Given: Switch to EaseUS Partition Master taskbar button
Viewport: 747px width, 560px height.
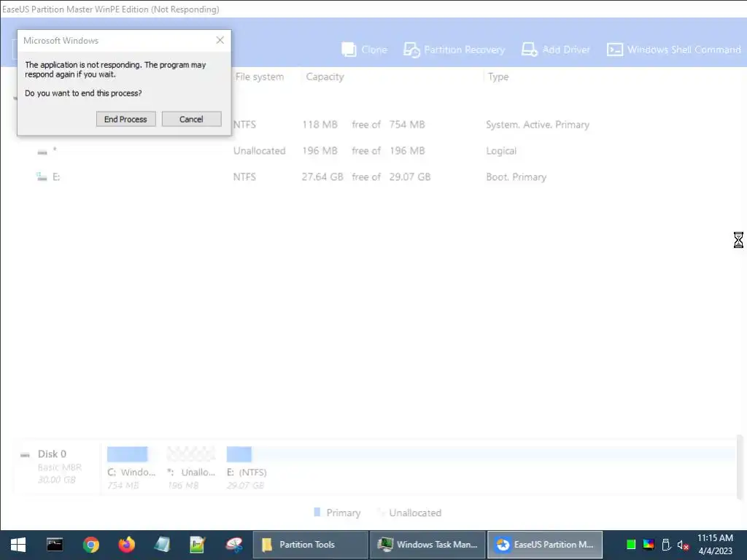Looking at the screenshot, I should (545, 544).
